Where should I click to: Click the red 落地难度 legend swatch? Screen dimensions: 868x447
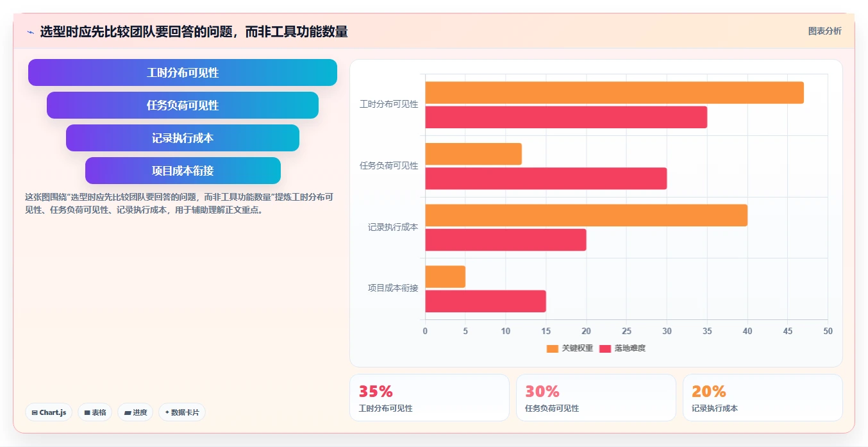[x=605, y=348]
